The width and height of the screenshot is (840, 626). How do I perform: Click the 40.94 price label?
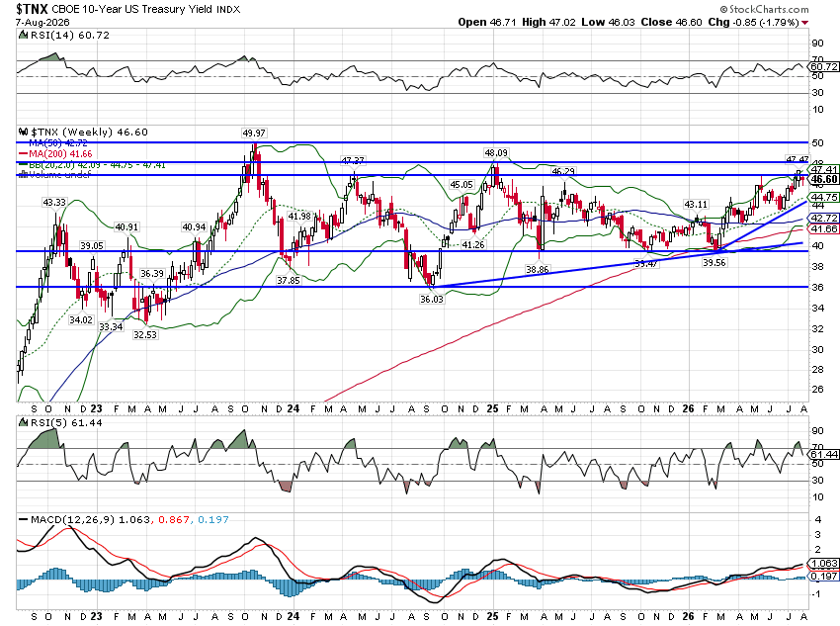194,227
